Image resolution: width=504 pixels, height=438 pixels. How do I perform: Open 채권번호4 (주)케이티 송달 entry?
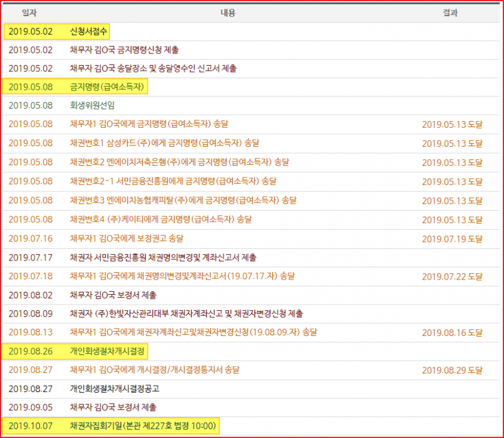(x=160, y=219)
